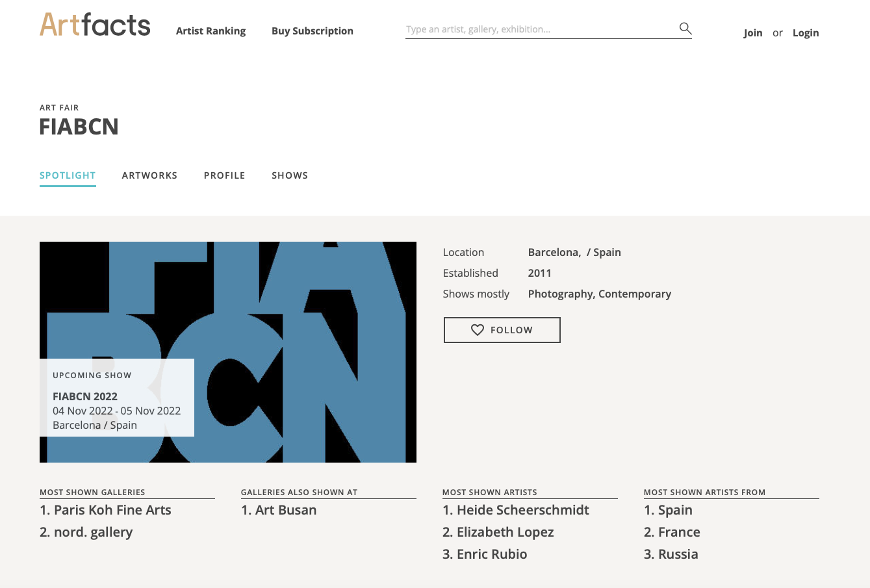Click the Login link
This screenshot has height=588, width=870.
pyautogui.click(x=806, y=32)
